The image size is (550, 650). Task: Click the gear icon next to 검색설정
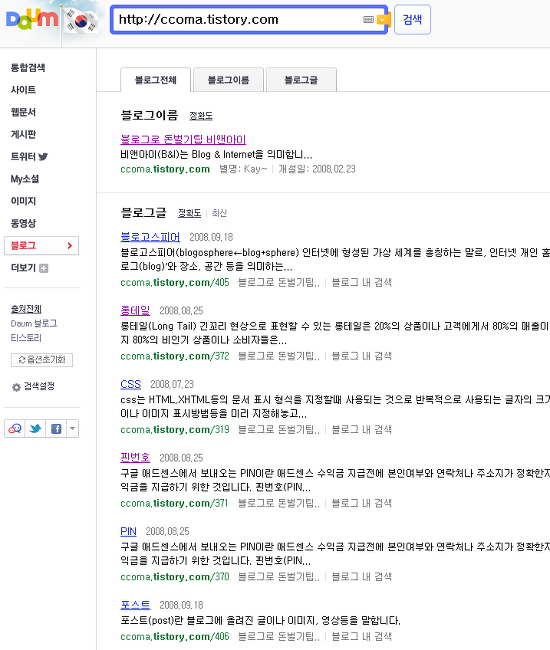click(x=16, y=387)
